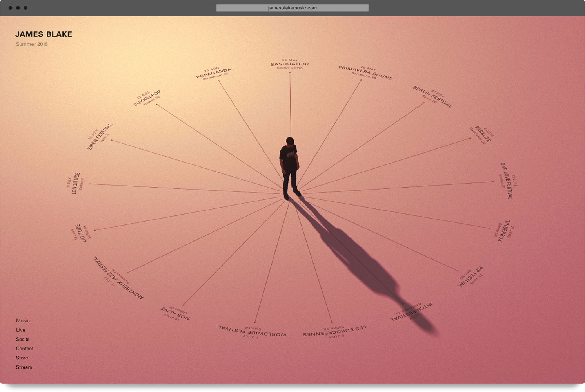
Task: Select the Popaganda festival label
Action: (x=214, y=73)
